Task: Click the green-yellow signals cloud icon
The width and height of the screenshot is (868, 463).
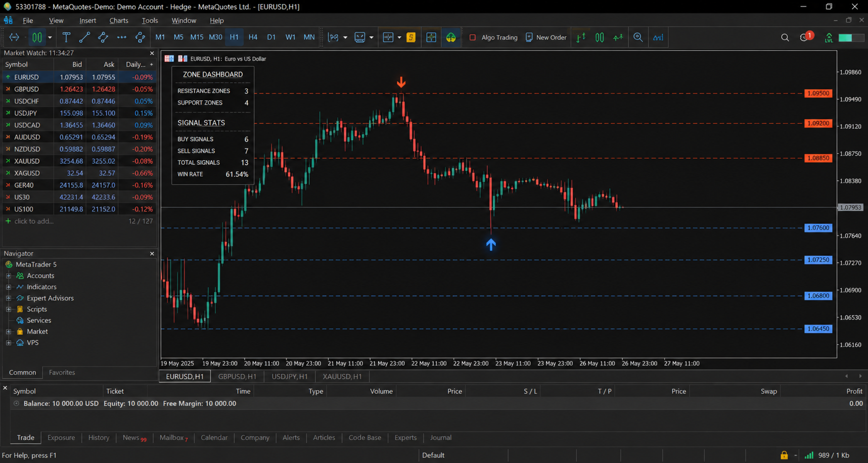Action: [x=450, y=37]
